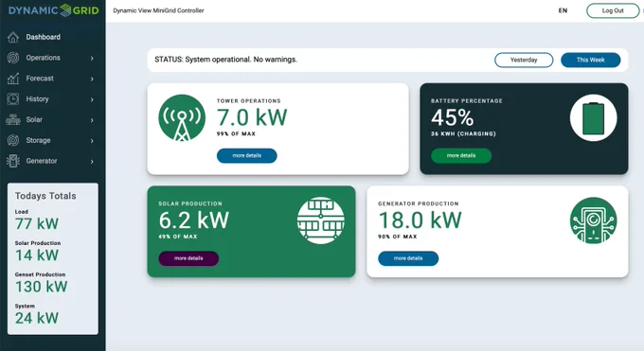Click the 45% battery value
This screenshot has width=644, height=351.
click(x=452, y=118)
